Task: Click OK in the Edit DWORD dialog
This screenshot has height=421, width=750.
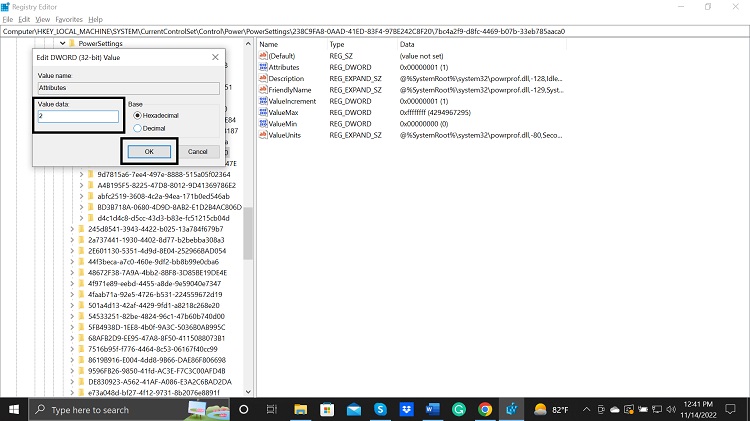Action: tap(149, 151)
